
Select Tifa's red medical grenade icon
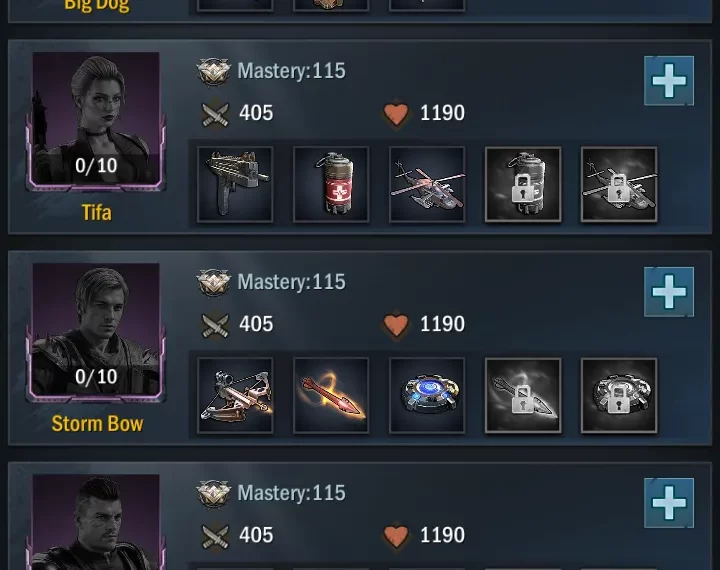click(331, 184)
